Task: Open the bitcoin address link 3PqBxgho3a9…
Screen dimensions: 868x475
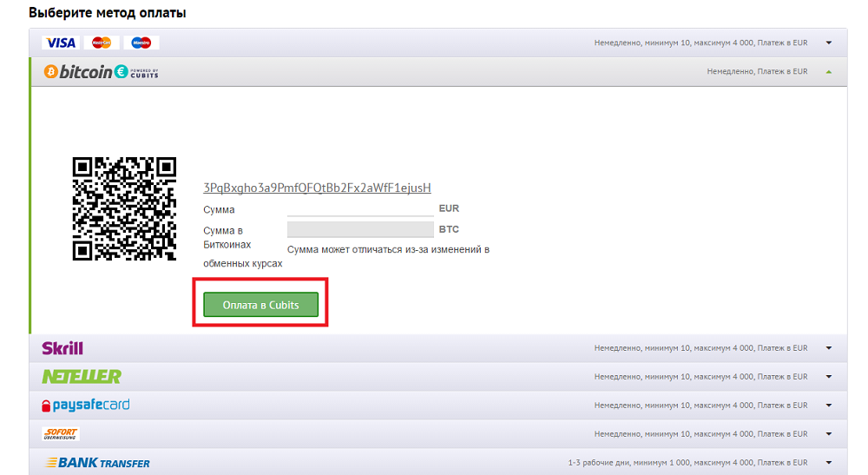Action: 317,188
